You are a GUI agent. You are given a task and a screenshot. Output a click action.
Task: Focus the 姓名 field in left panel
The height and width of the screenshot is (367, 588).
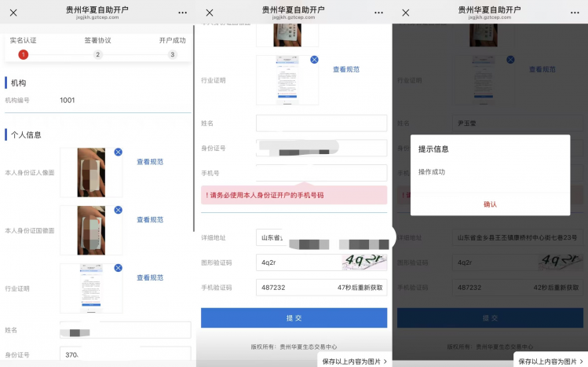tap(126, 330)
